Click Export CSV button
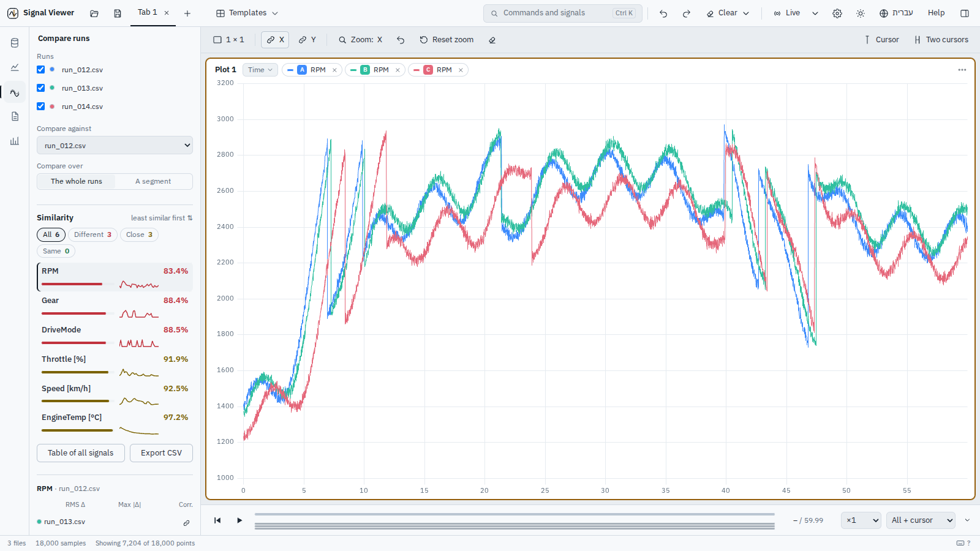The height and width of the screenshot is (551, 980). tap(161, 453)
